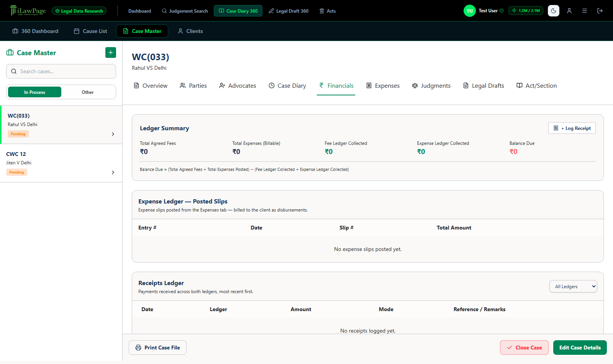
Task: Open the Judgments tab
Action: pyautogui.click(x=431, y=86)
